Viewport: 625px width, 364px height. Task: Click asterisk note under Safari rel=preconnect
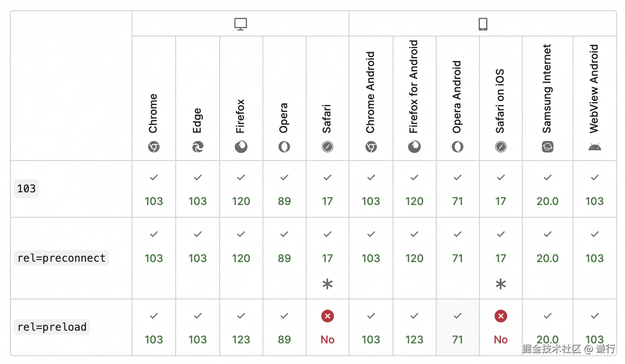tap(328, 284)
